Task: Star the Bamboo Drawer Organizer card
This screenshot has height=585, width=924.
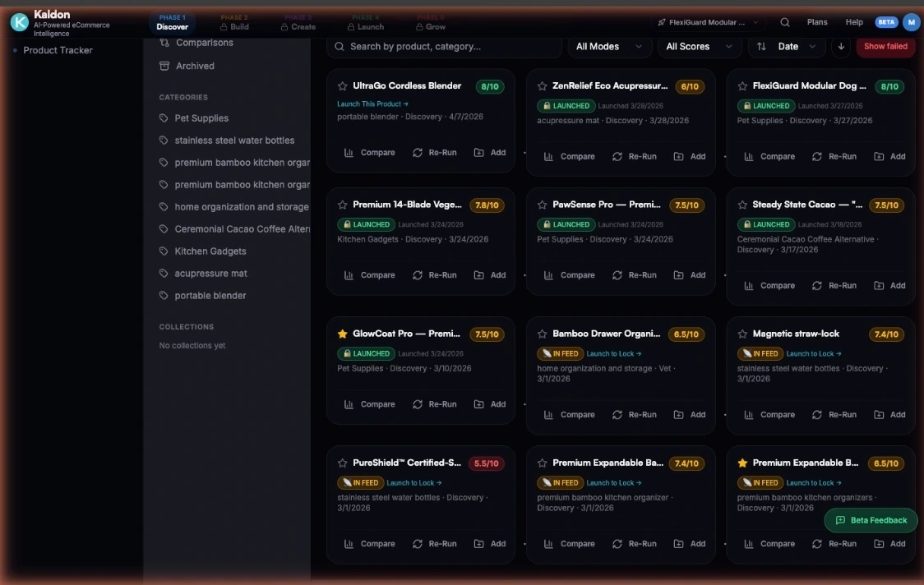Action: coord(542,334)
